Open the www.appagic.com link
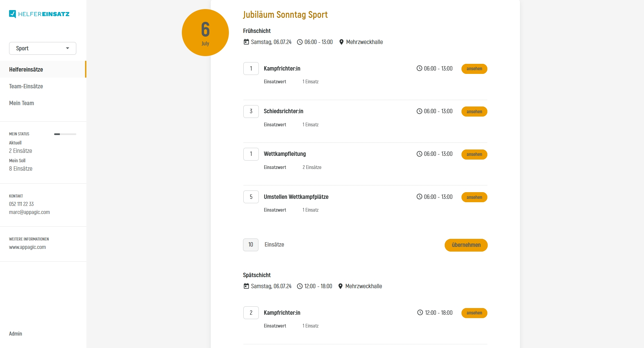Screen dimensions: 644x348 tap(28, 247)
